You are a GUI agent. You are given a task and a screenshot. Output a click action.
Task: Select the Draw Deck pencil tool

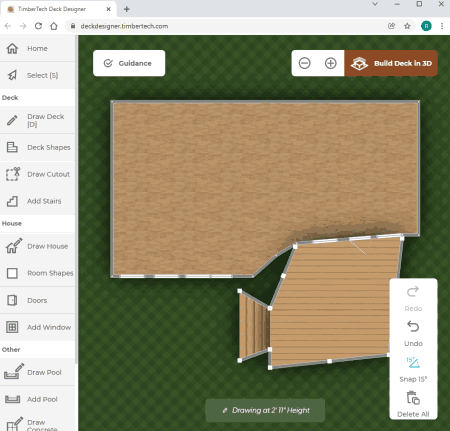click(x=37, y=120)
